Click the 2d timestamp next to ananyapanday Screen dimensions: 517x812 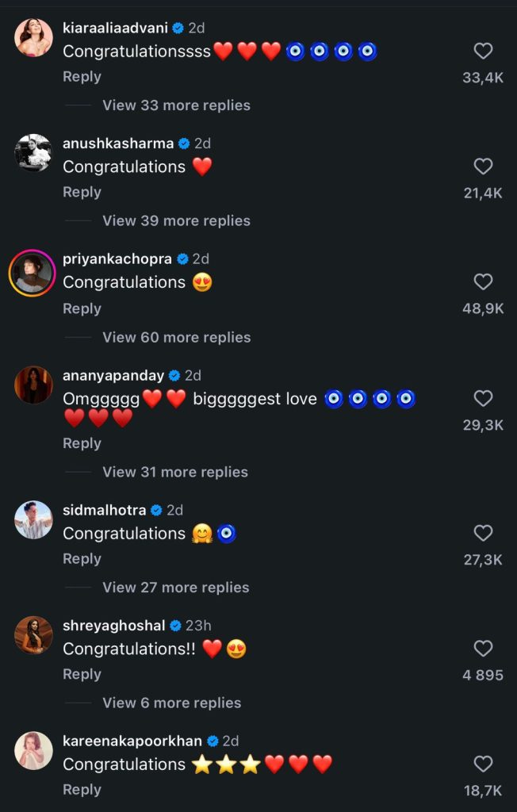click(193, 375)
